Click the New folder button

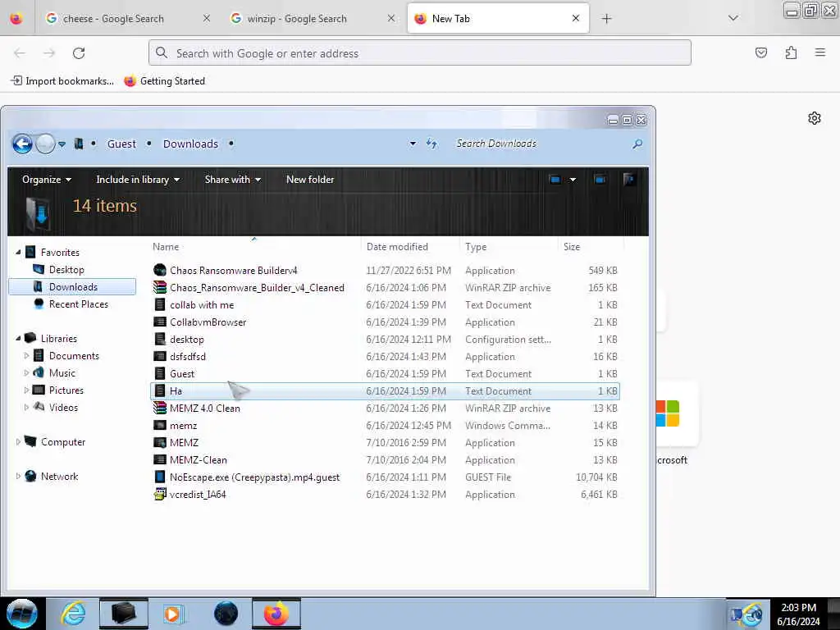pos(310,180)
